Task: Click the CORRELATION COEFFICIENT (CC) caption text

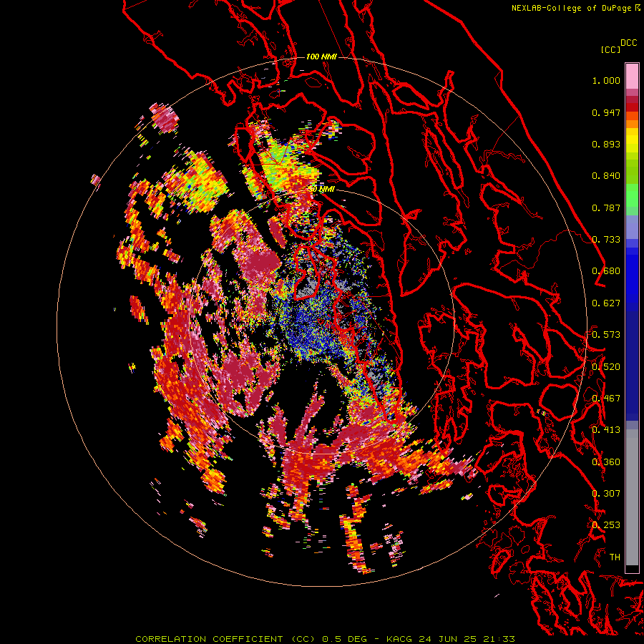Action: coord(225,639)
